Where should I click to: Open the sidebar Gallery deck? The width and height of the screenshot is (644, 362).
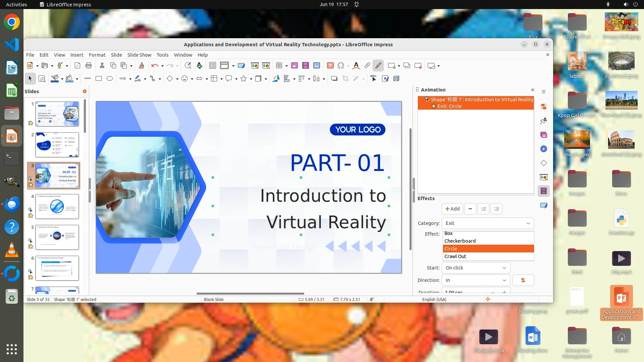[544, 135]
